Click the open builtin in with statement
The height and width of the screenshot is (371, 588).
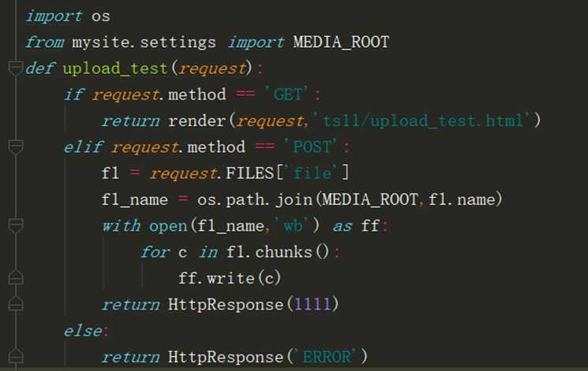pyautogui.click(x=168, y=227)
